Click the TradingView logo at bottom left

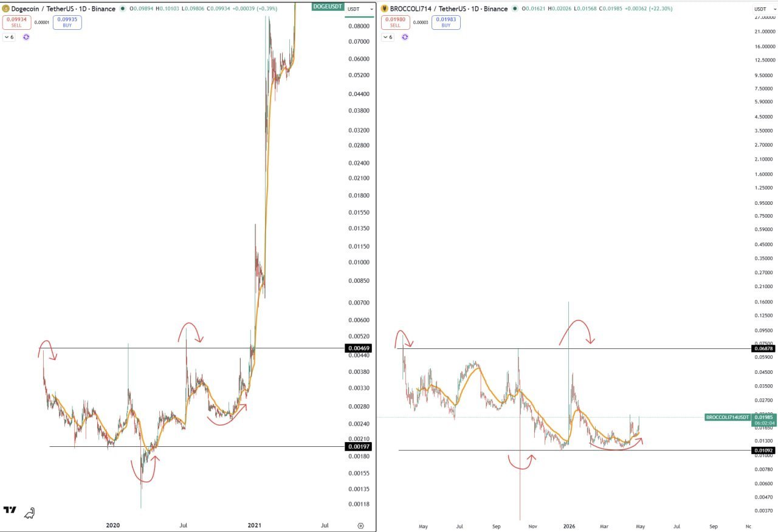10,510
